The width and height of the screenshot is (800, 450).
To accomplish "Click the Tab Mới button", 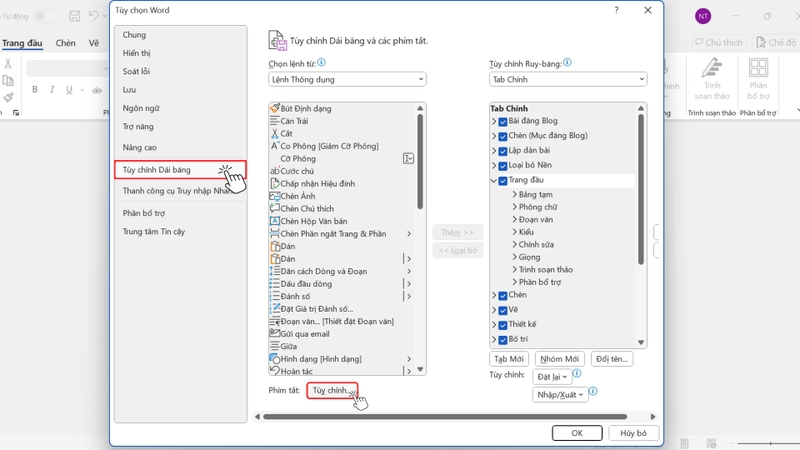I will click(509, 359).
